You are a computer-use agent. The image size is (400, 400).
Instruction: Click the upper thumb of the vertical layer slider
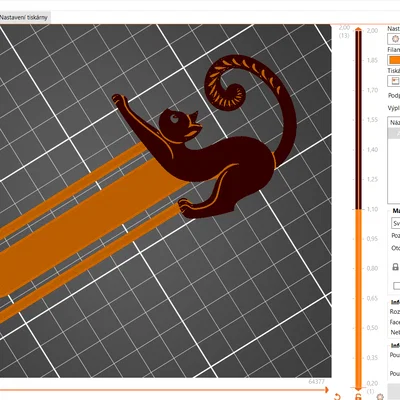(x=358, y=30)
